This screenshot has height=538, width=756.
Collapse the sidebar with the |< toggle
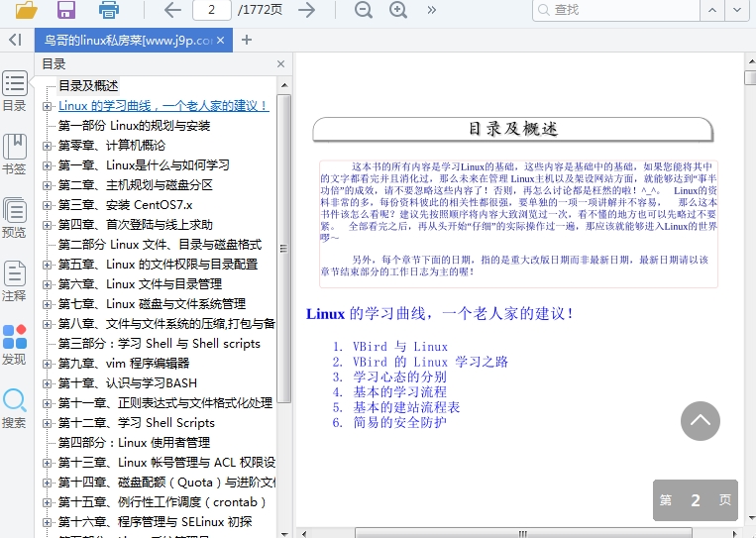[x=15, y=40]
